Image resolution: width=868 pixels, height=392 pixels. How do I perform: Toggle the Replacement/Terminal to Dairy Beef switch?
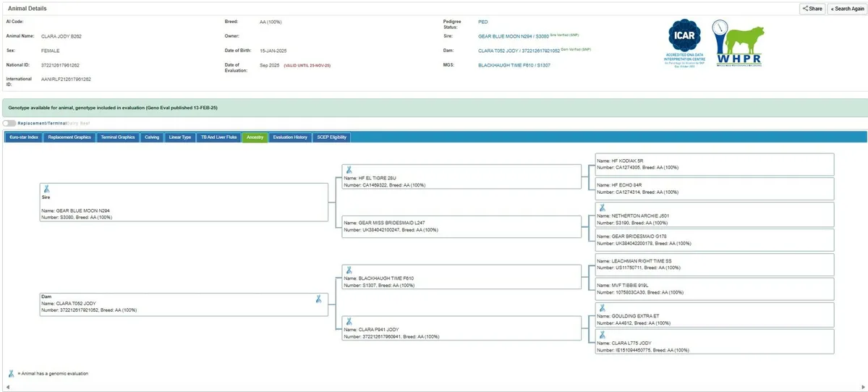9,124
